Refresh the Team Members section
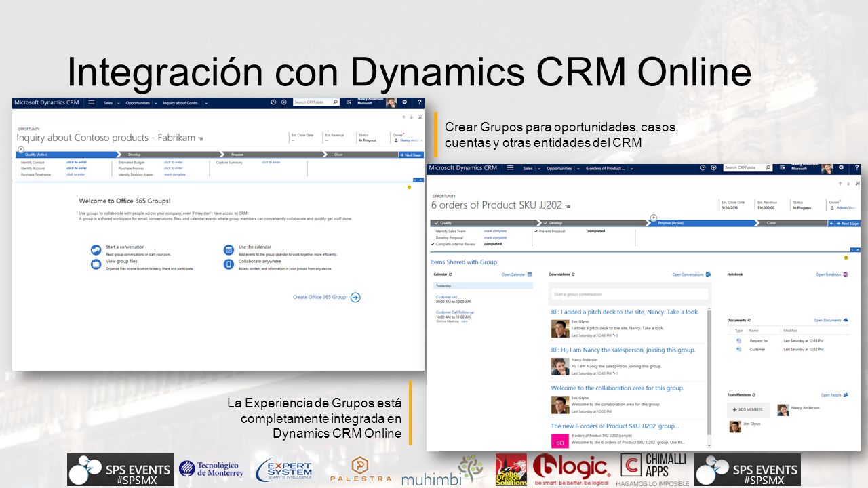The width and height of the screenshot is (868, 488). coord(755,394)
